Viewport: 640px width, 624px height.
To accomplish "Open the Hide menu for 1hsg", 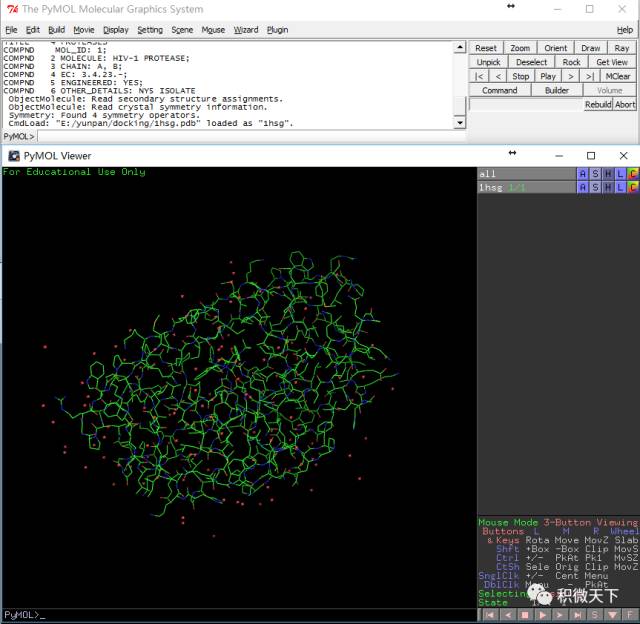I will [x=608, y=187].
